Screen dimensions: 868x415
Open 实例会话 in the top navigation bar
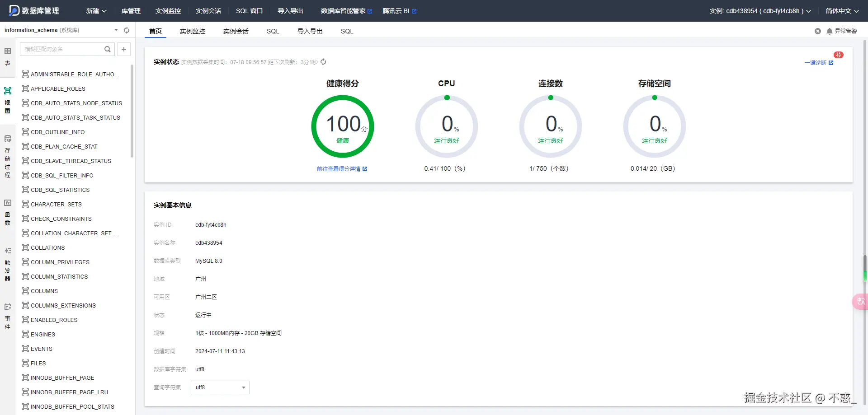tap(208, 11)
